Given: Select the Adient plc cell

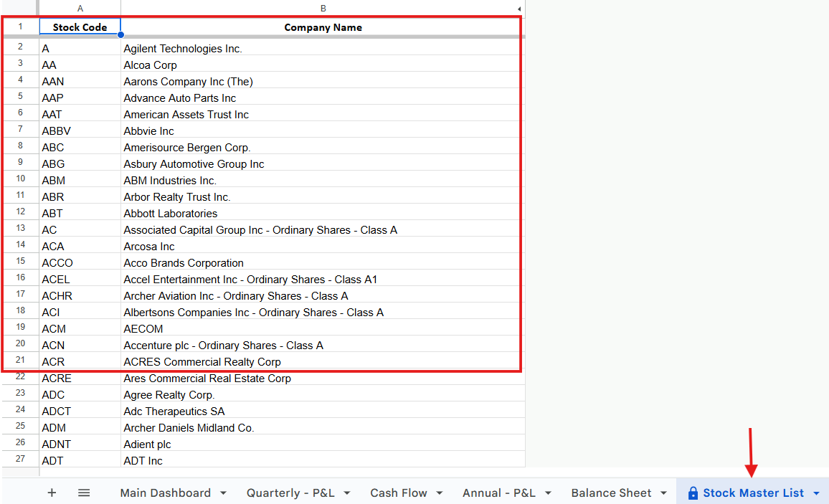Looking at the screenshot, I should [323, 444].
